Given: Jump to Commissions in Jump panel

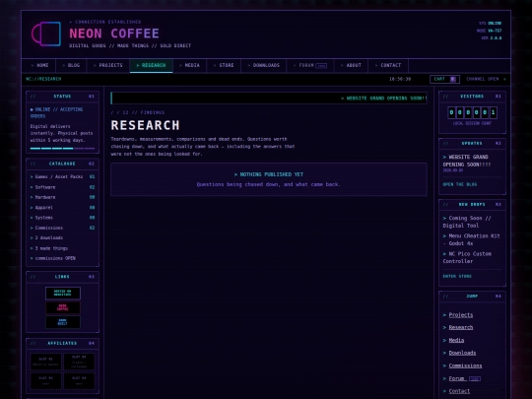Looking at the screenshot, I should coord(465,366).
